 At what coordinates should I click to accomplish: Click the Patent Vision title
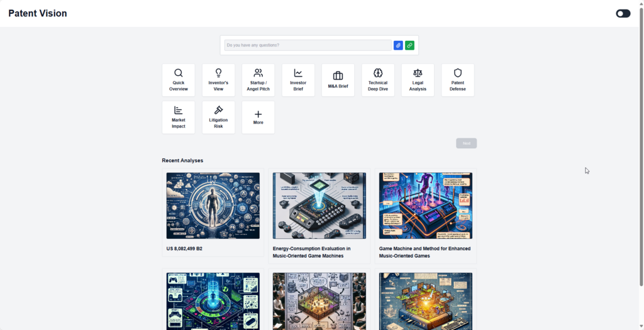coord(38,13)
